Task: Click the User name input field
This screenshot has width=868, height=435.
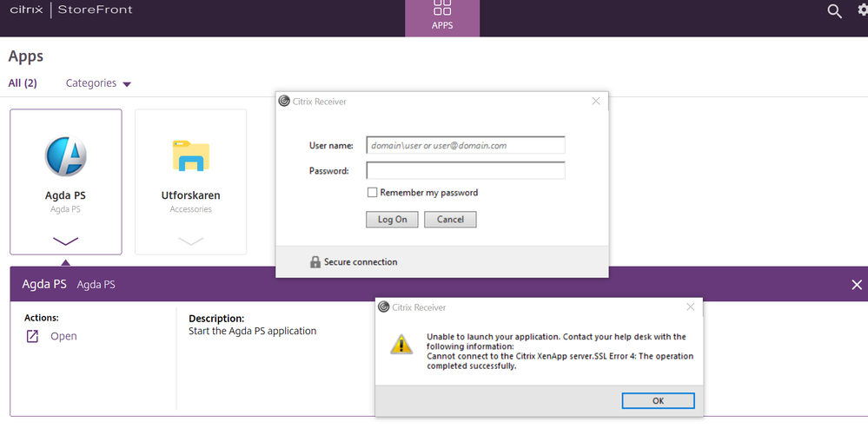Action: pyautogui.click(x=466, y=145)
